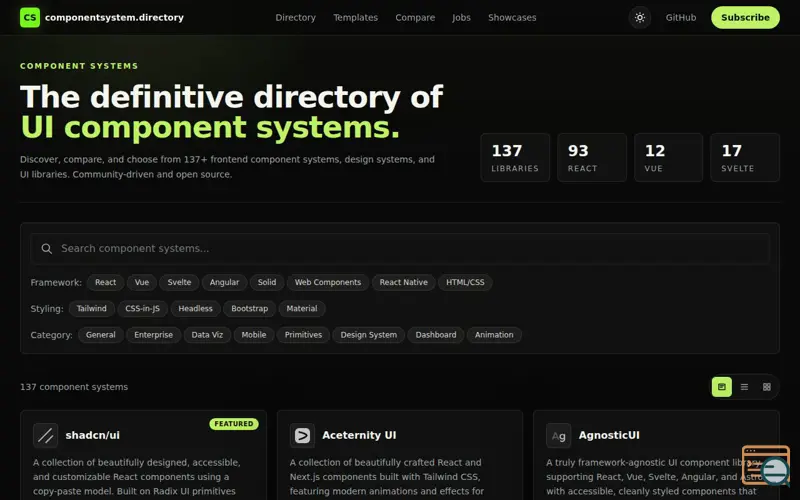
Task: Open the floating browser search widget icon
Action: click(x=766, y=465)
